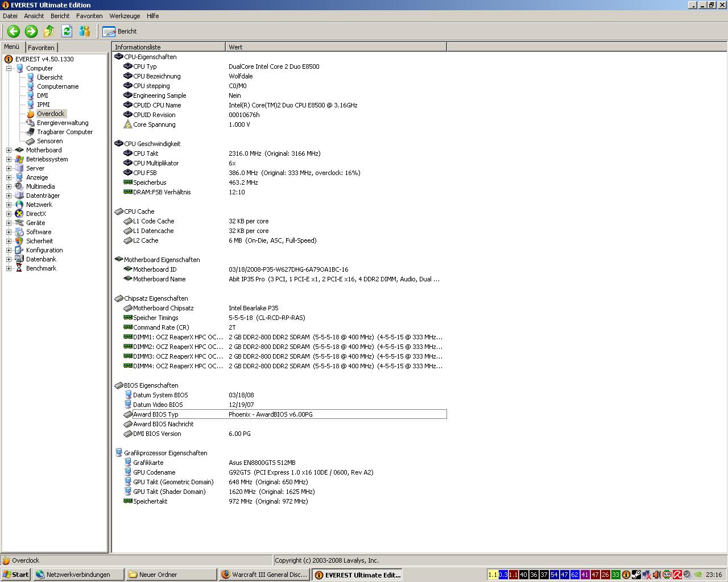The height and width of the screenshot is (582, 728).
Task: Click blue 62 sensor tray tile
Action: (574, 575)
